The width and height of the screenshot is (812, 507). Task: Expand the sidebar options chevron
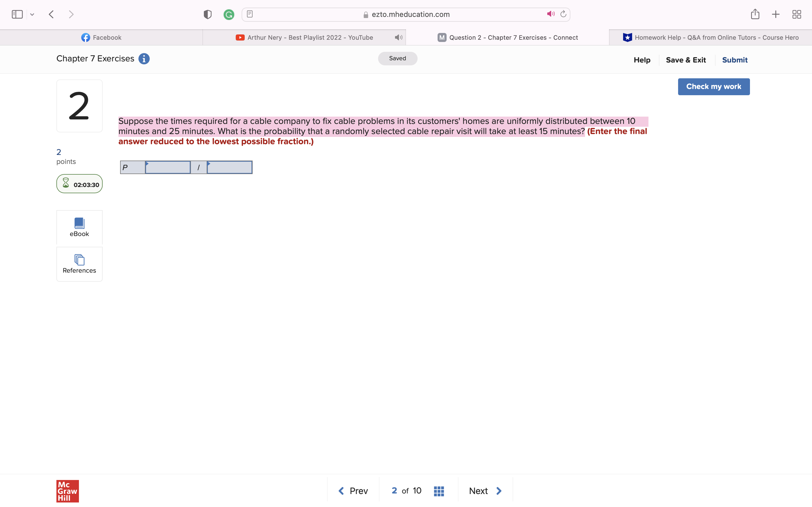(32, 14)
